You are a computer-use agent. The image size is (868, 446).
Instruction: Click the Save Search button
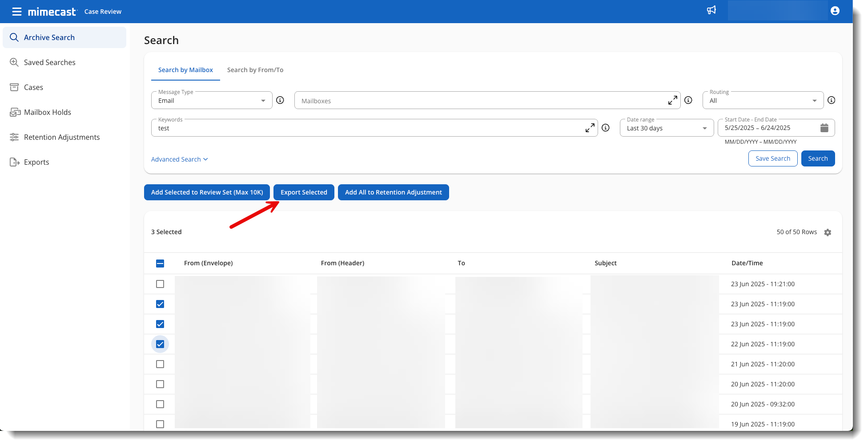click(772, 158)
